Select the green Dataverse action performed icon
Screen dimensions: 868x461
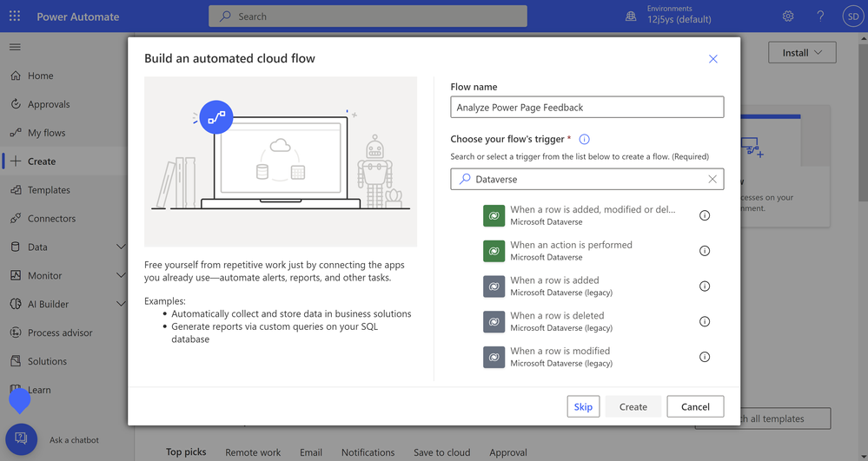494,251
